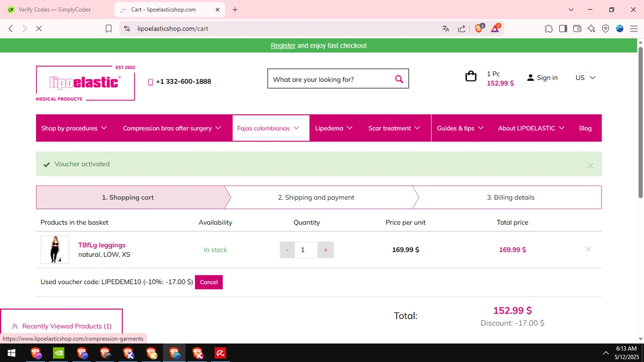Expand Recently Viewed Products panel
644x362 pixels.
coord(62,326)
